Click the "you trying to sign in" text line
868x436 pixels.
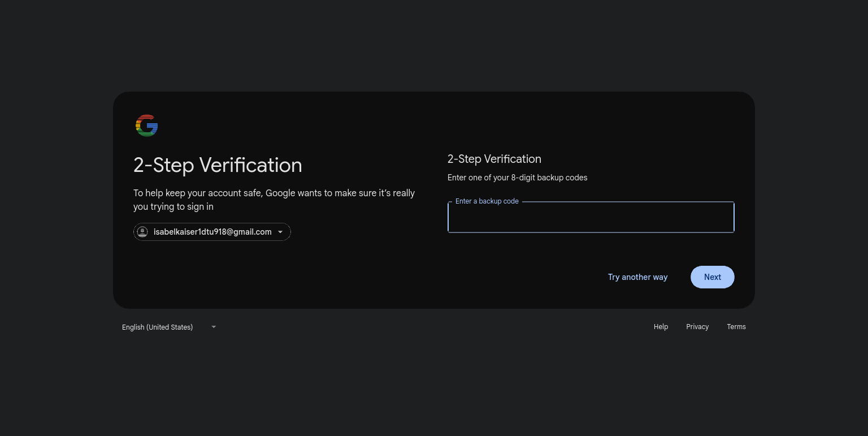173,207
